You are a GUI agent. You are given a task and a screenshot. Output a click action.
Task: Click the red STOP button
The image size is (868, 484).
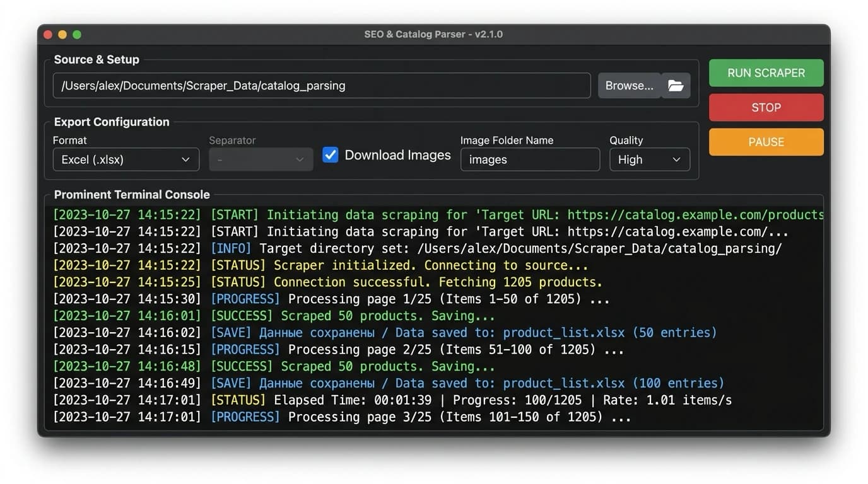coord(766,108)
